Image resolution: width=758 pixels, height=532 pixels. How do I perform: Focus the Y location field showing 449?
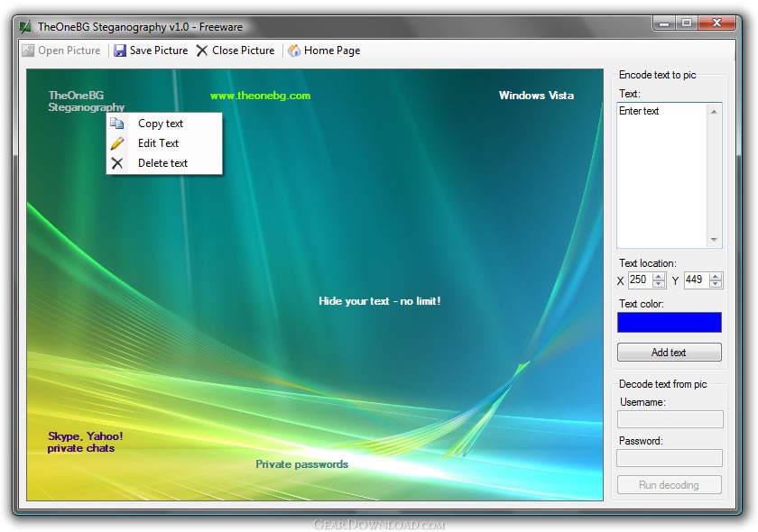[x=697, y=280]
